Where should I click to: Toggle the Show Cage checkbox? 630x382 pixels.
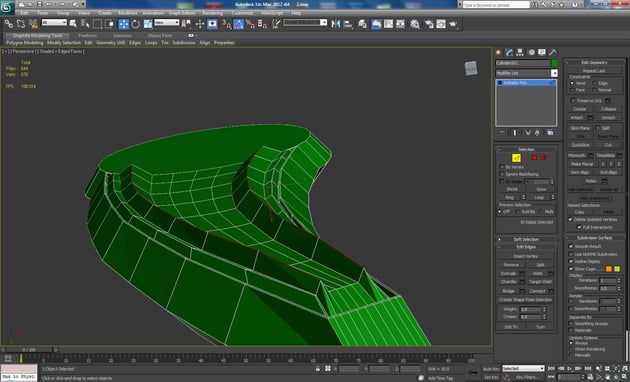571,269
